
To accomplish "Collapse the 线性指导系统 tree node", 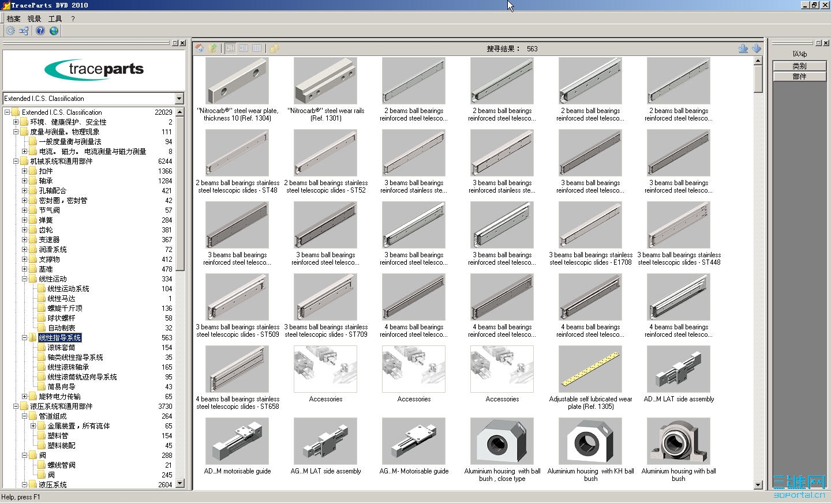I will 25,338.
